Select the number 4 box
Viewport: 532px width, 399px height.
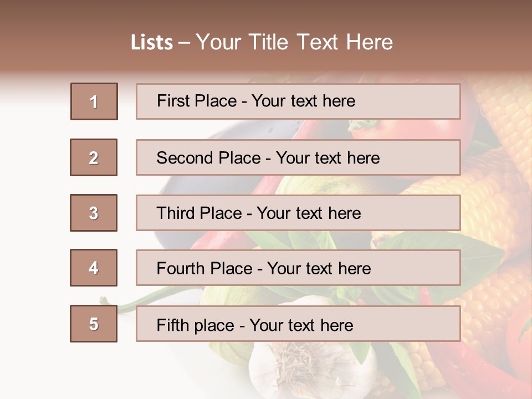tap(94, 268)
